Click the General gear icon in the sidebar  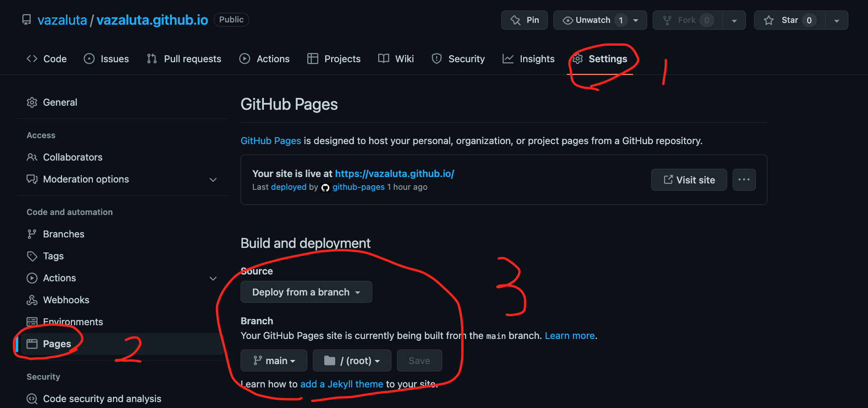[32, 102]
